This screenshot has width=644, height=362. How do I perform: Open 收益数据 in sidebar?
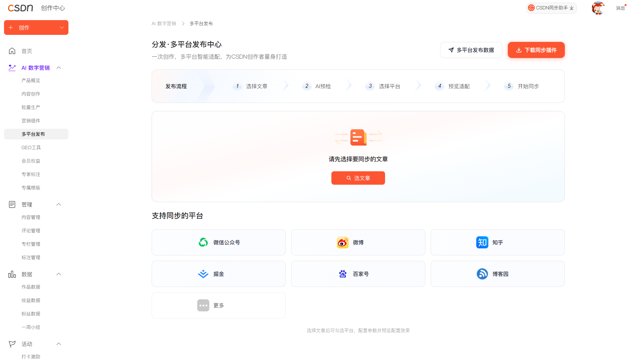click(x=31, y=300)
